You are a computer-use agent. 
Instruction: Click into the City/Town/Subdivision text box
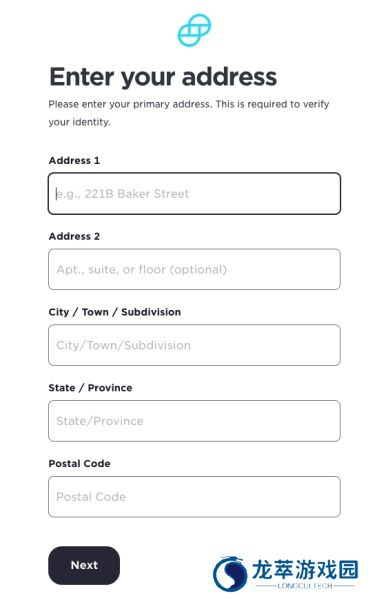(x=194, y=345)
